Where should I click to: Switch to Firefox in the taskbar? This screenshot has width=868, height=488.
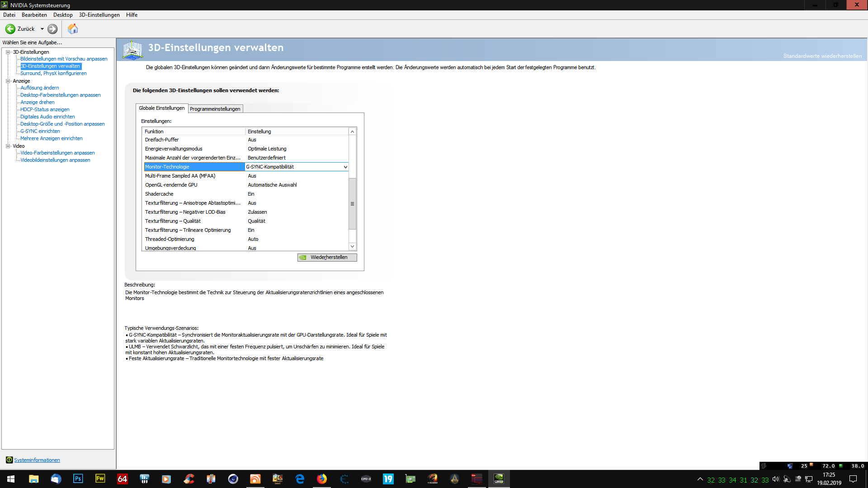[x=321, y=479]
